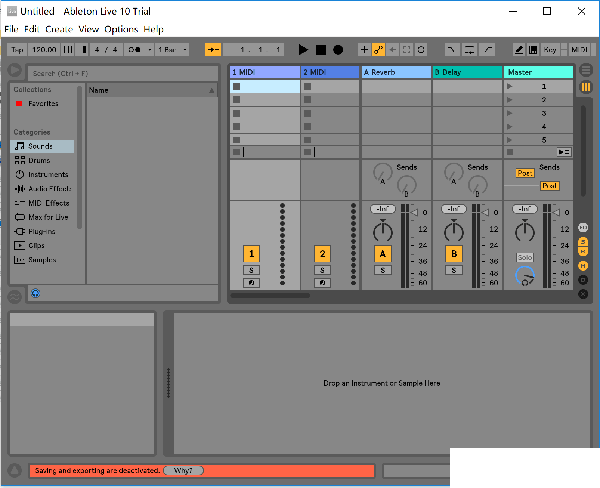Toggle Computer MIDI Keyboard icon
Image resolution: width=600 pixels, height=488 pixels.
click(x=533, y=50)
